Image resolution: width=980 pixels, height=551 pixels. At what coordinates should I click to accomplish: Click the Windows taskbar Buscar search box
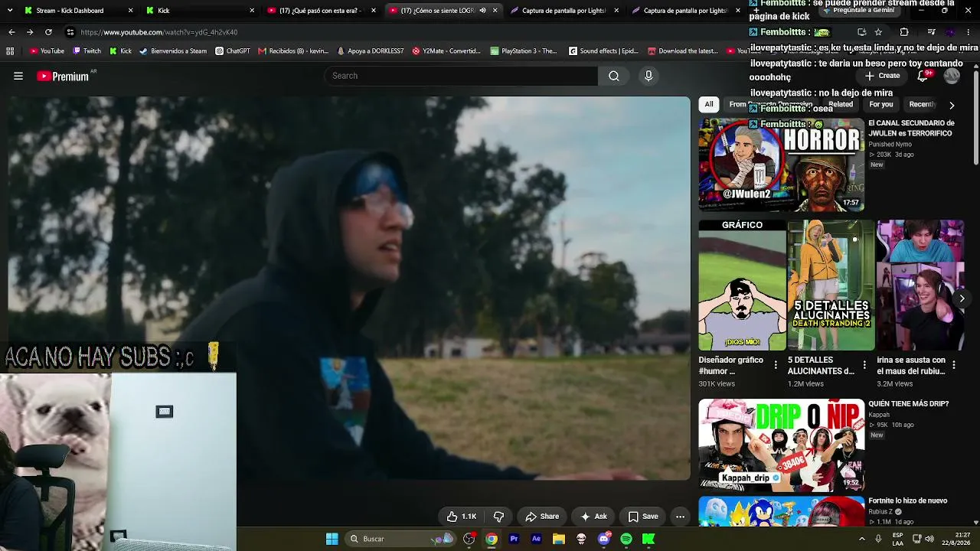(x=400, y=539)
